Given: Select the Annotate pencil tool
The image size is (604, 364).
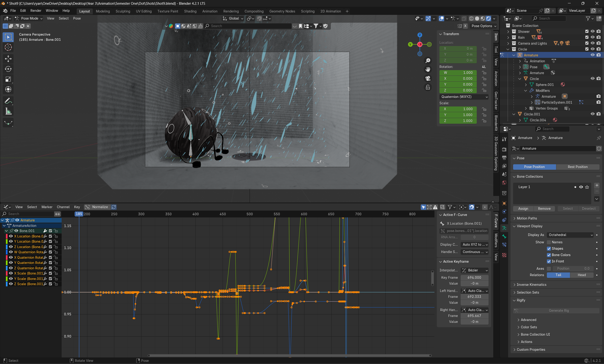Looking at the screenshot, I should (x=8, y=101).
